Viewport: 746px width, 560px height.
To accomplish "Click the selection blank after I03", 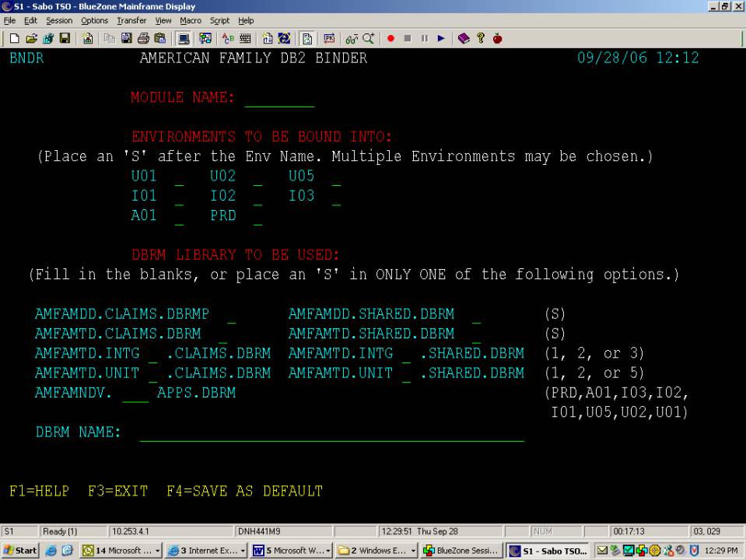I will (x=336, y=197).
